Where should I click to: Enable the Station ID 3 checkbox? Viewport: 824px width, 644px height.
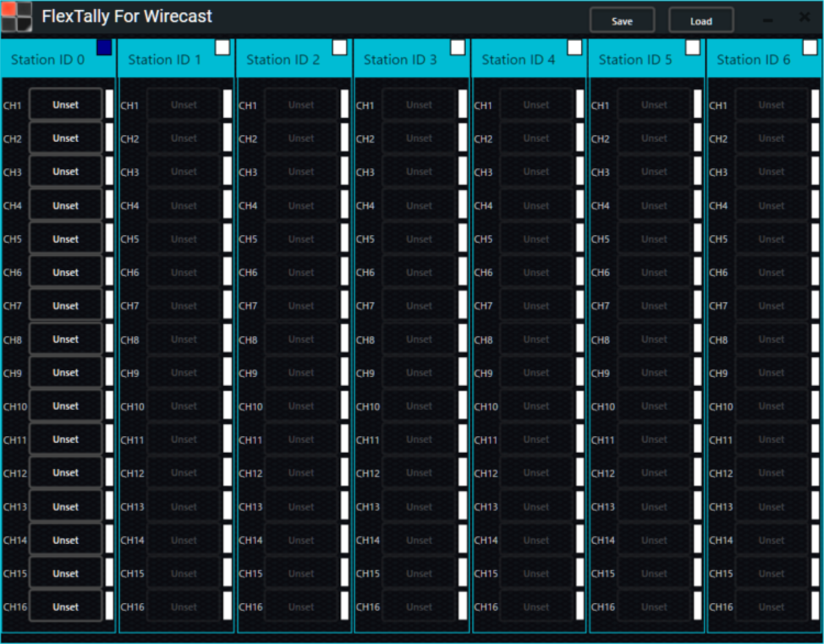coord(457,48)
